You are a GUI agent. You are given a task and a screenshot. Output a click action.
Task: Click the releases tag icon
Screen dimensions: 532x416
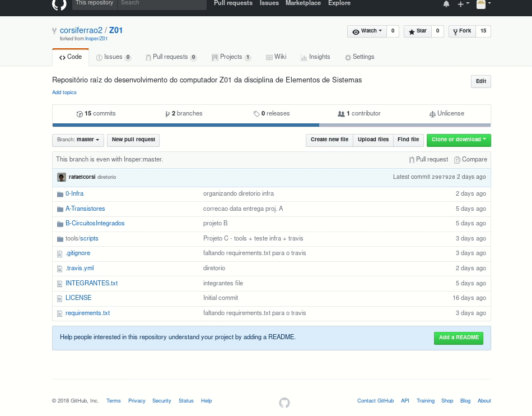click(256, 114)
